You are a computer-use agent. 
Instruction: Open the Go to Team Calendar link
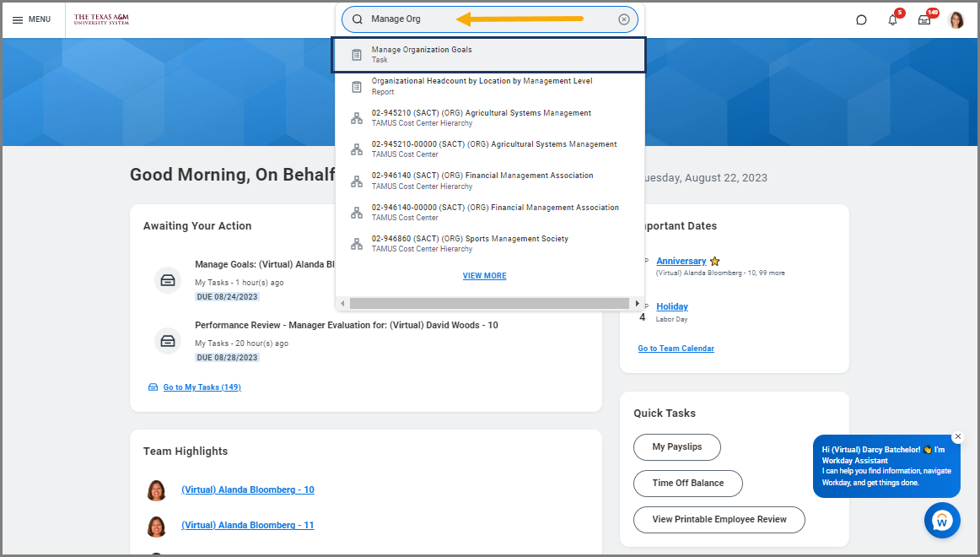pos(676,349)
